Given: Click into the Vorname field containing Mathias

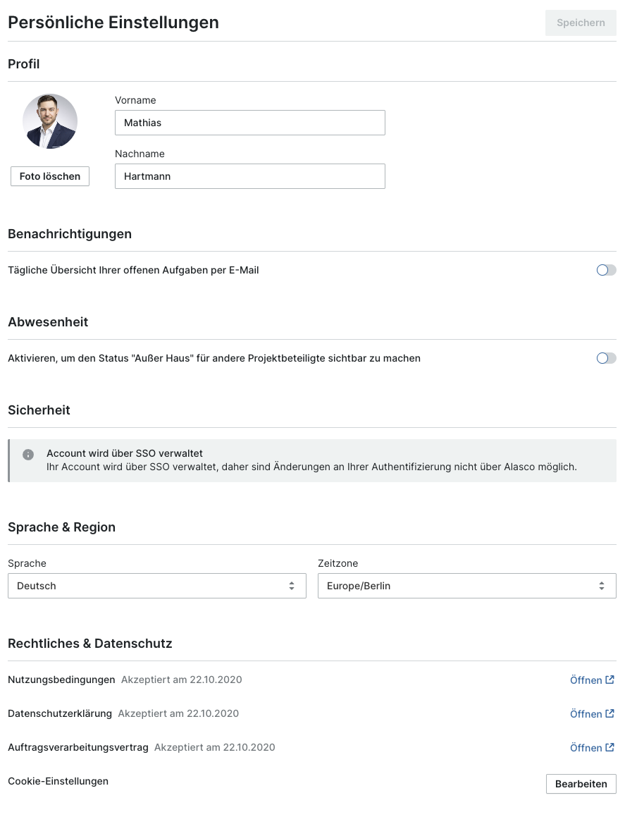Looking at the screenshot, I should 250,123.
